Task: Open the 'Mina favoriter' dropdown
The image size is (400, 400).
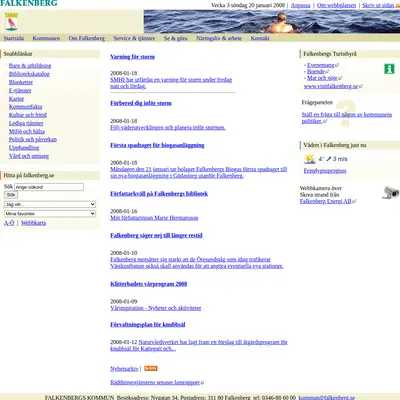Action: [50, 214]
